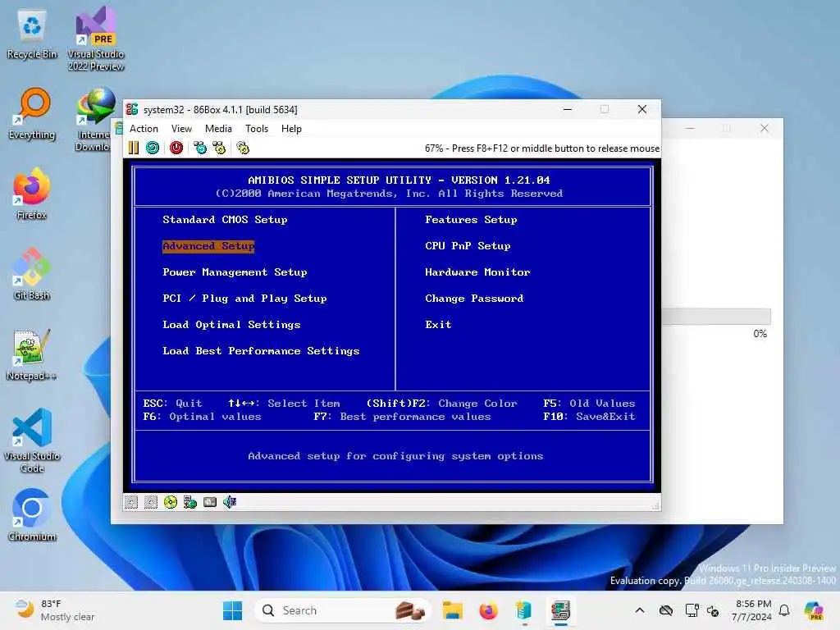Click the red ACPI shutdown power icon
The height and width of the screenshot is (630, 840).
click(176, 148)
